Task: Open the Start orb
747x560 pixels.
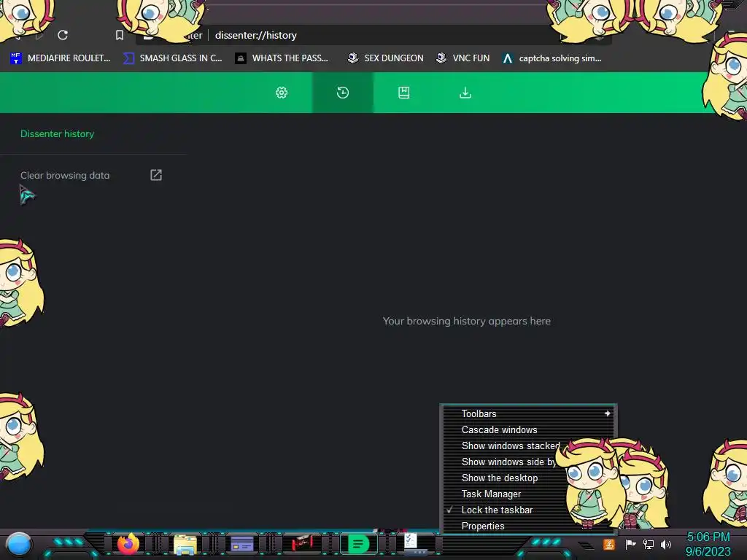Action: click(x=18, y=544)
